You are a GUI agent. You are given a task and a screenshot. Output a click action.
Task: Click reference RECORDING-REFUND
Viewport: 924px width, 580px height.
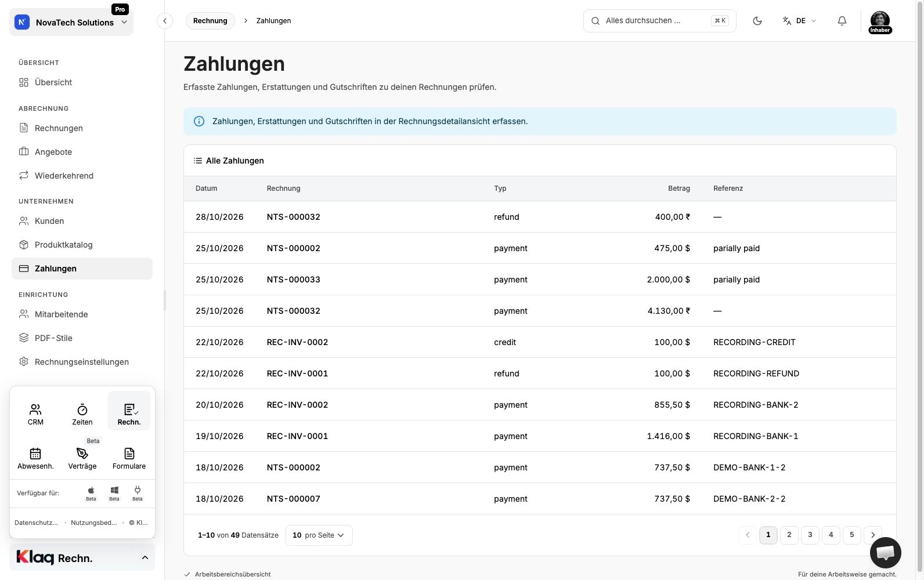756,374
